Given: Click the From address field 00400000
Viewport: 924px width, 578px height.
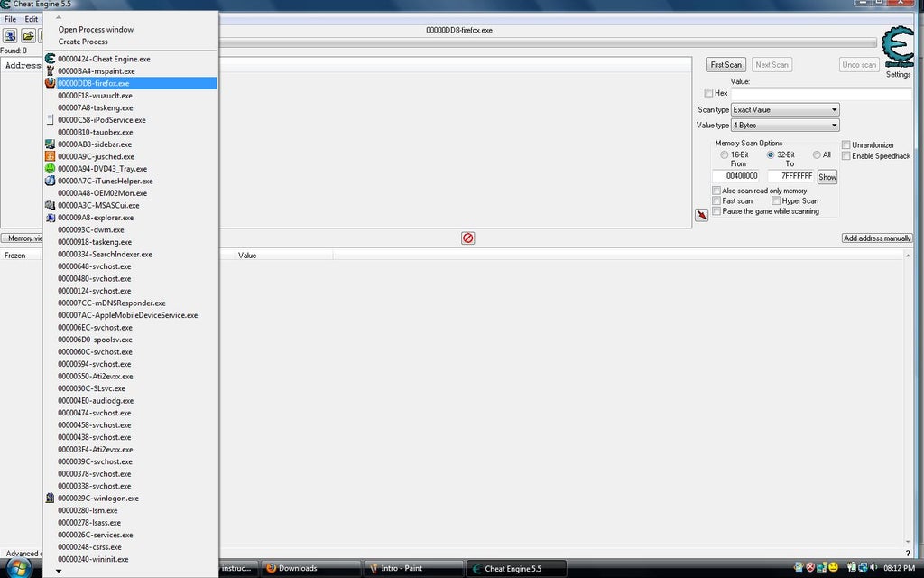Looking at the screenshot, I should click(x=735, y=176).
